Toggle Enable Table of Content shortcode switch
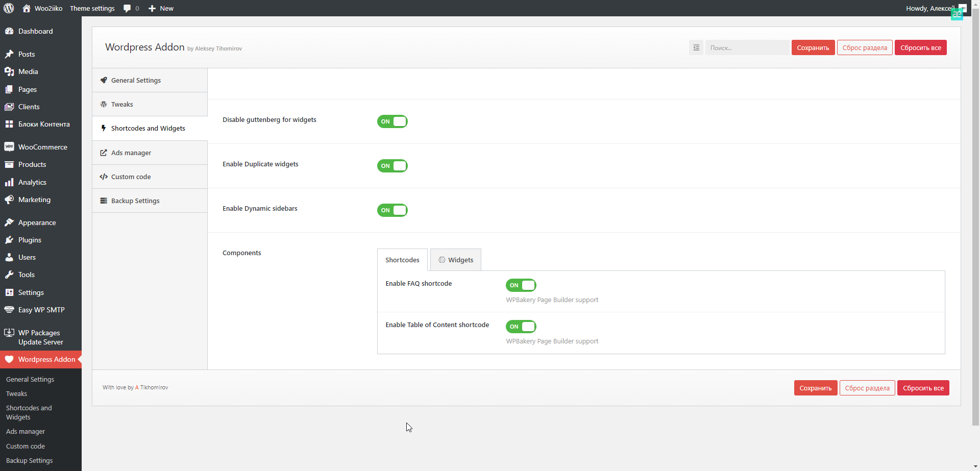 coord(521,327)
